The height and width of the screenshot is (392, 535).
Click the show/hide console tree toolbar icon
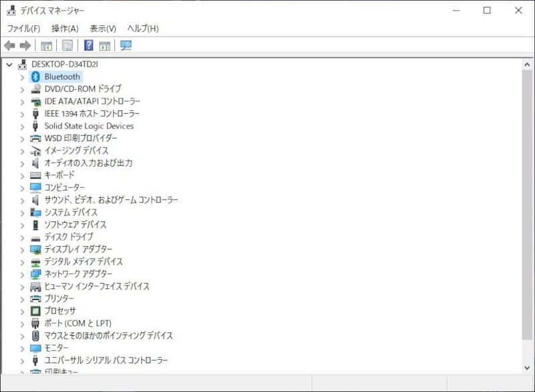tap(47, 45)
